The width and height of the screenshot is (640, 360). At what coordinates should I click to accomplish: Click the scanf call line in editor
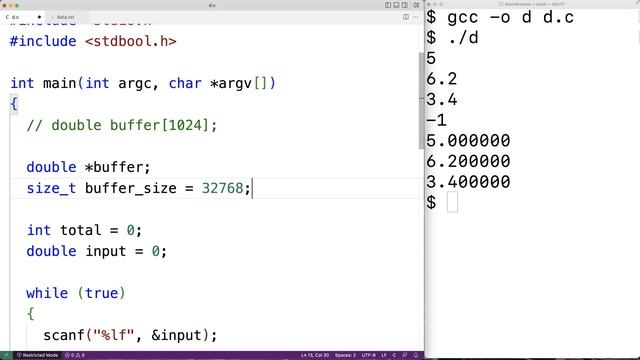[x=130, y=335]
